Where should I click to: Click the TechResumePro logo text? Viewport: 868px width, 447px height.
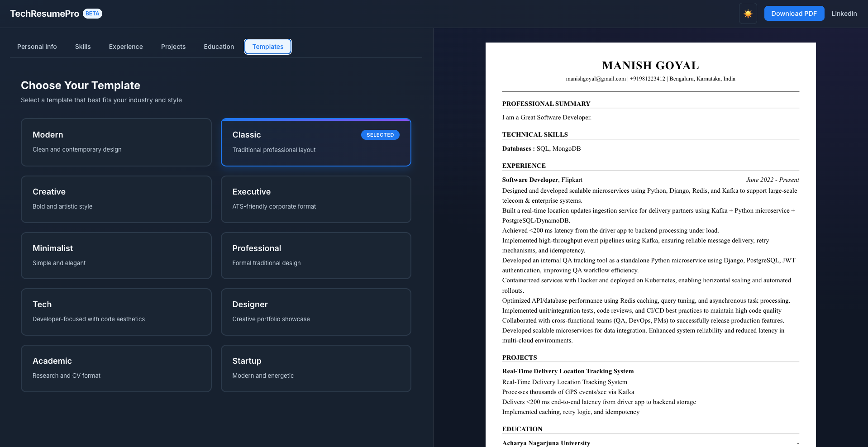click(x=44, y=14)
